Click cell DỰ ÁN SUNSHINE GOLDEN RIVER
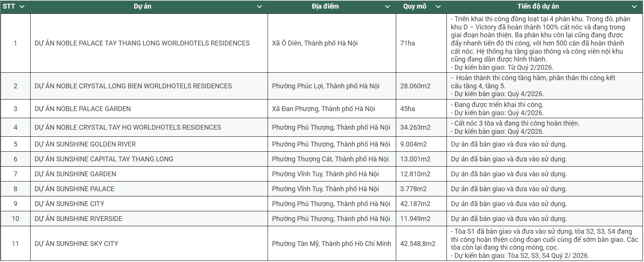 149,144
